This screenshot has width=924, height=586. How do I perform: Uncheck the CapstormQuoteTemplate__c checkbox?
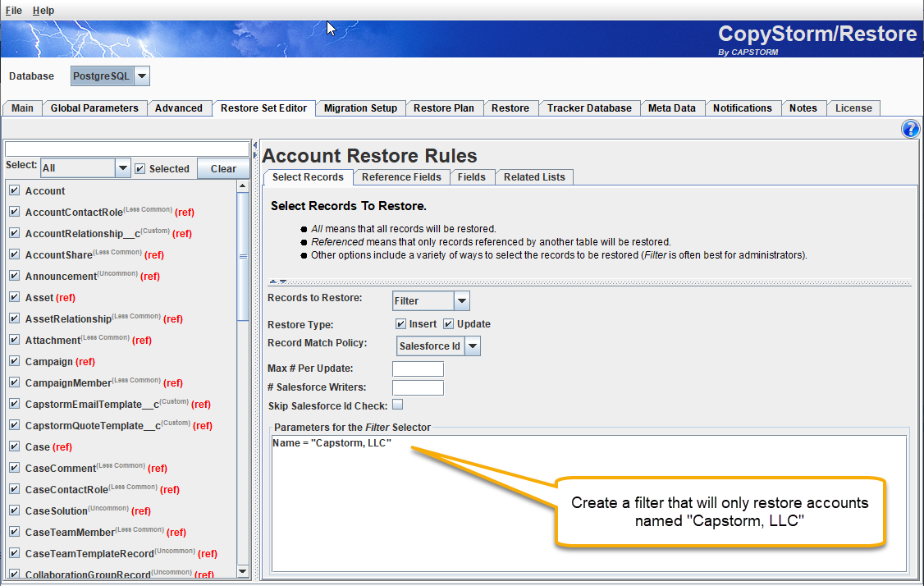click(x=15, y=425)
